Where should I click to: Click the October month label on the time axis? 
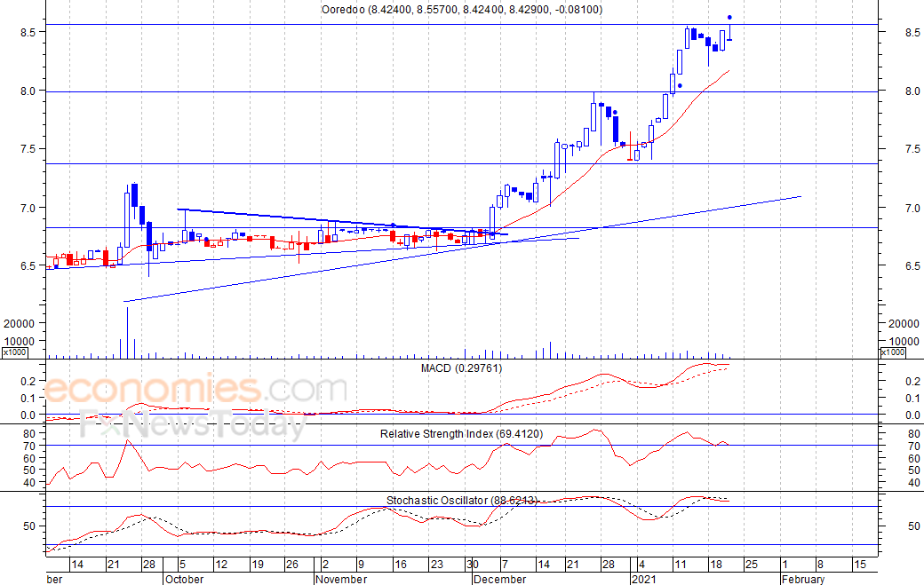tap(185, 579)
